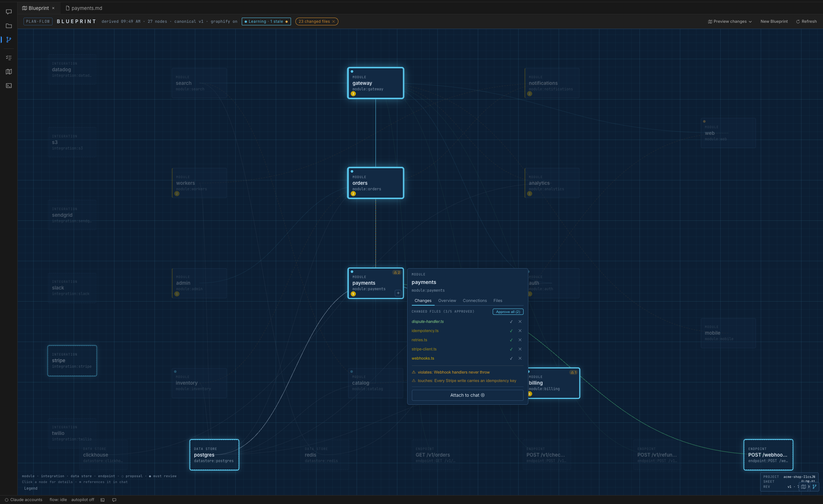Open the chat panel from the left sidebar
823x504 pixels.
9,12
